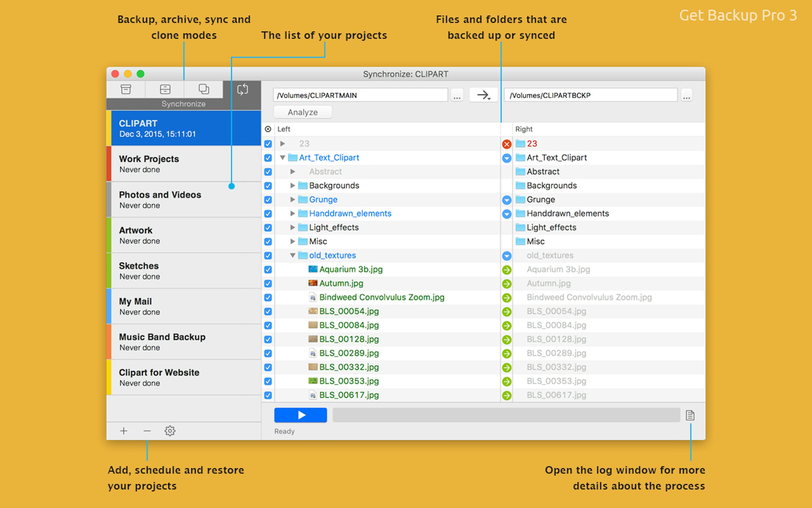The height and width of the screenshot is (508, 812).
Task: Click the Analyze button
Action: 302,112
